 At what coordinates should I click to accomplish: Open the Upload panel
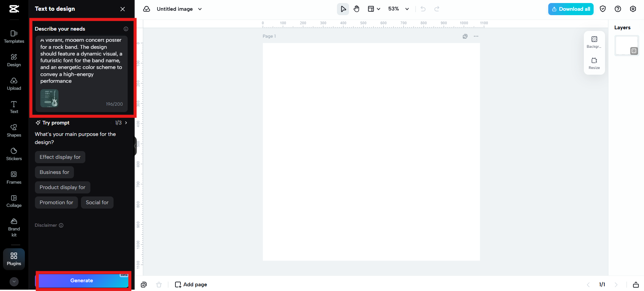tap(14, 84)
